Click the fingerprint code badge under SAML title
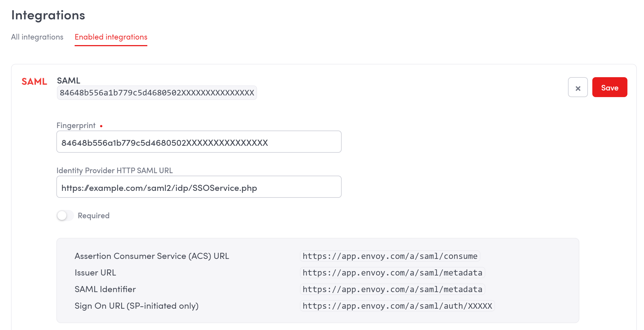 point(157,93)
